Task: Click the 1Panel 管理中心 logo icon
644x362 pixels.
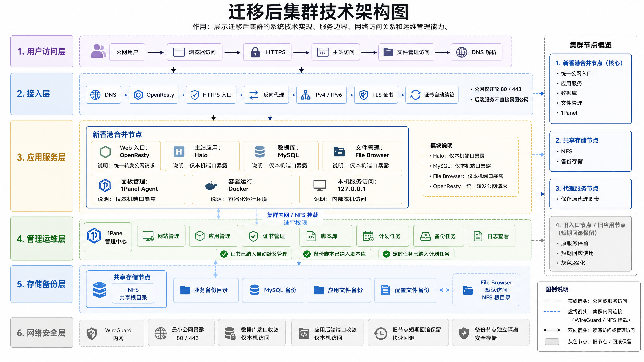Action: coord(94,236)
